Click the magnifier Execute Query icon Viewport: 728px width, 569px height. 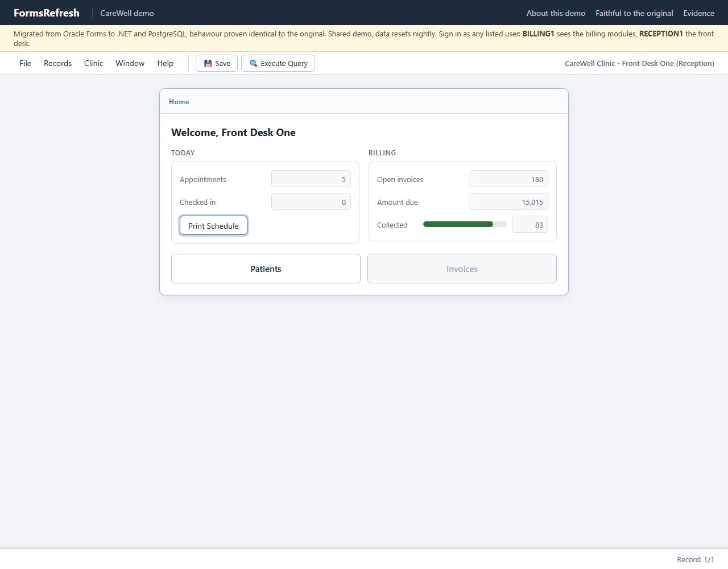tap(254, 64)
